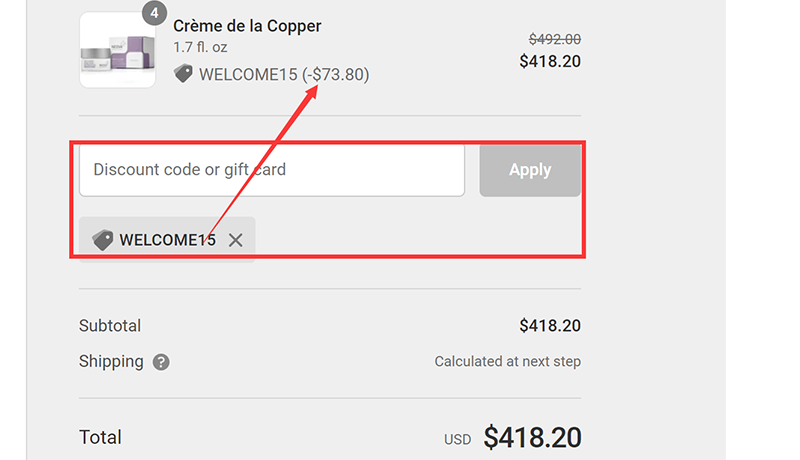
Task: Click the Shipping help question mark icon
Action: 161,362
